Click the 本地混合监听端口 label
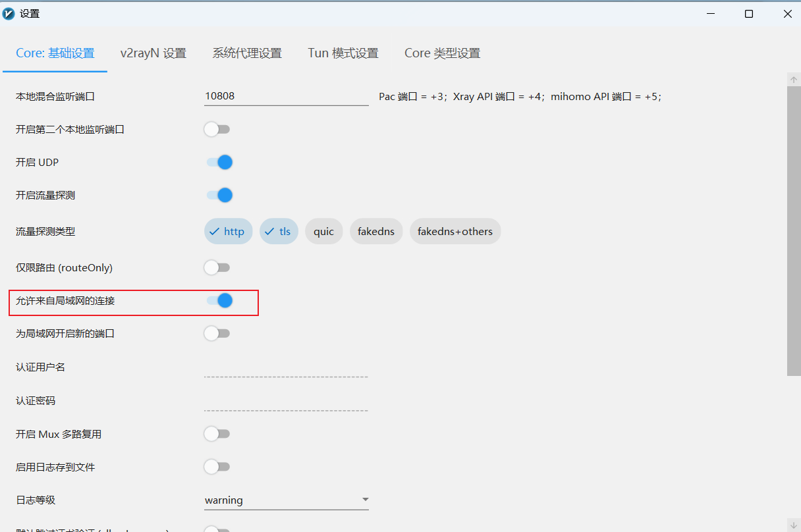 [x=55, y=96]
